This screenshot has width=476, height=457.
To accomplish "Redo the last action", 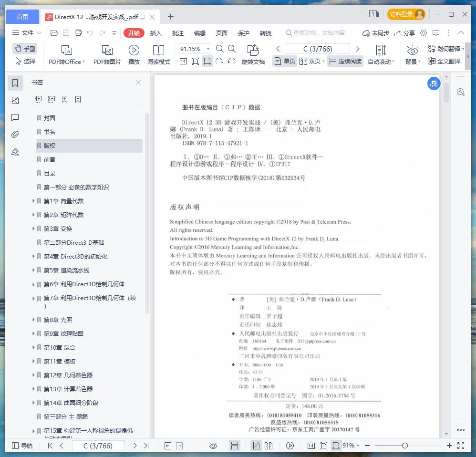I will (x=102, y=33).
